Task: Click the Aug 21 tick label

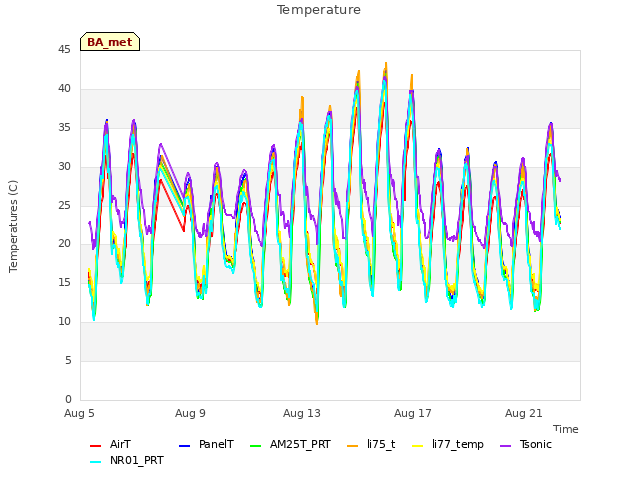Action: tap(524, 413)
